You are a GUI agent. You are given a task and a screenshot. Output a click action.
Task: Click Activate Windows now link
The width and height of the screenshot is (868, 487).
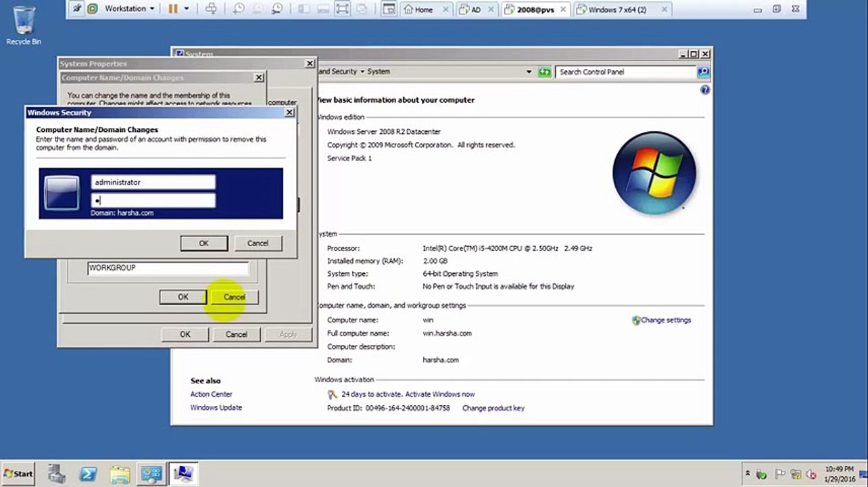pyautogui.click(x=439, y=394)
